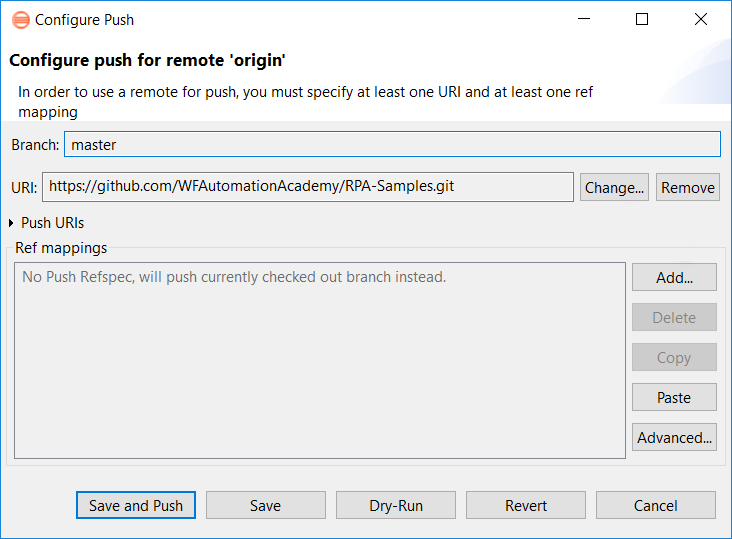Revert the push configuration changes
Viewport: 732px width, 539px height.
pos(526,505)
